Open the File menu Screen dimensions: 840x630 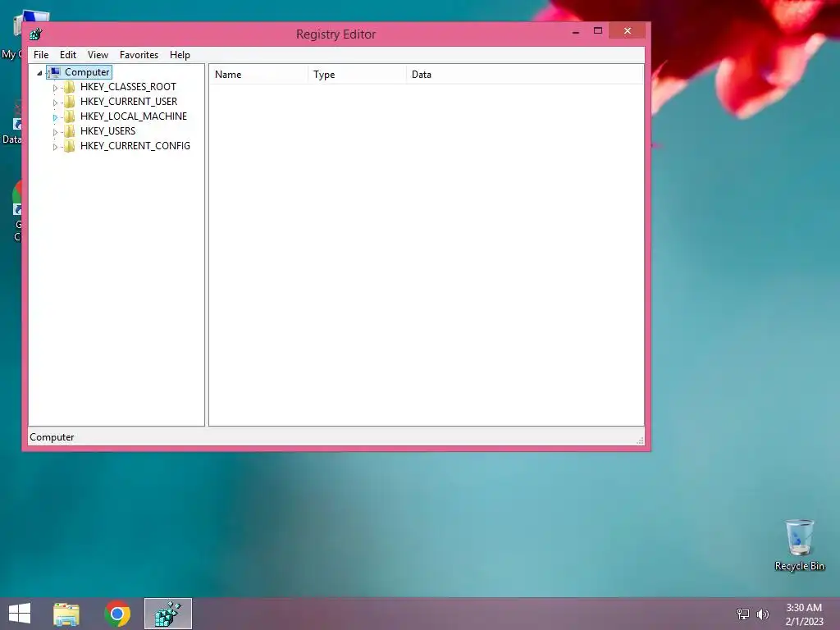[x=41, y=55]
